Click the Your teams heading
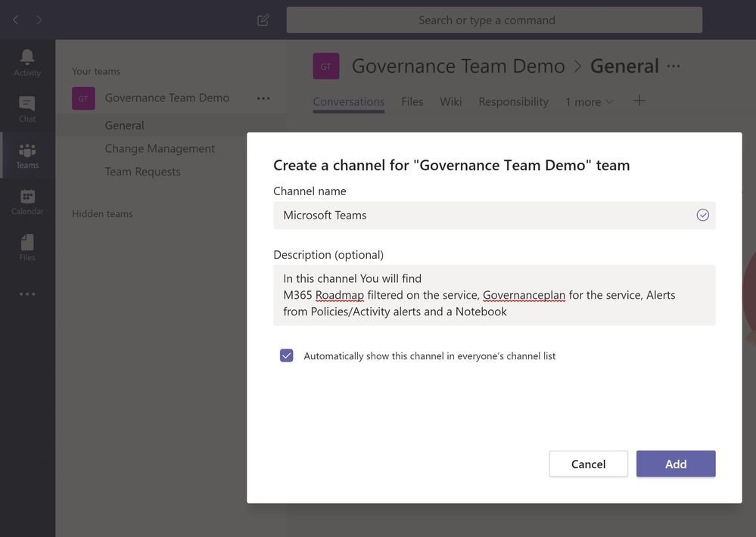The height and width of the screenshot is (537, 756). click(96, 71)
